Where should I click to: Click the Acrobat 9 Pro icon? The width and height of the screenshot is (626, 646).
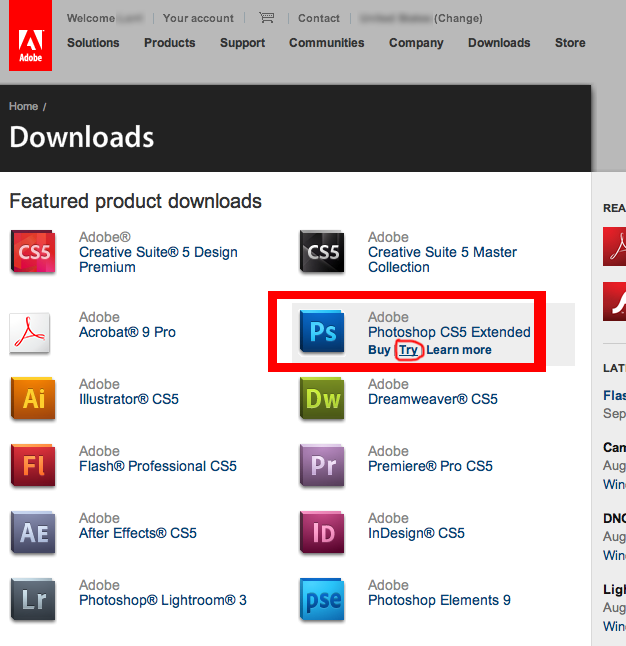(x=30, y=332)
